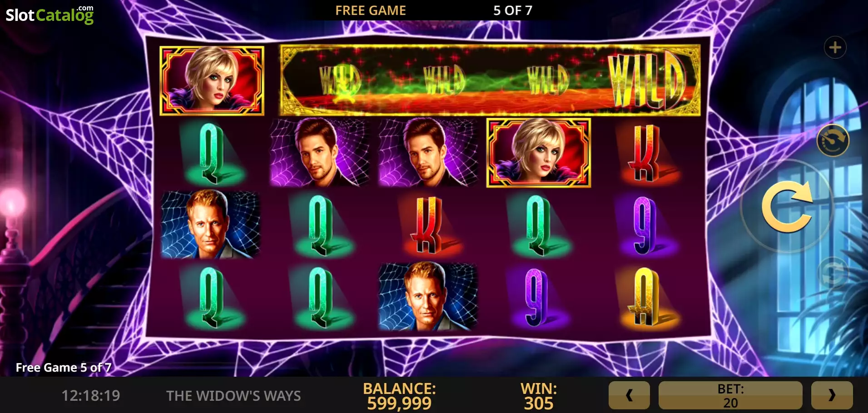This screenshot has height=413, width=868.
Task: Click the SlotCatalog.com logo
Action: click(50, 15)
